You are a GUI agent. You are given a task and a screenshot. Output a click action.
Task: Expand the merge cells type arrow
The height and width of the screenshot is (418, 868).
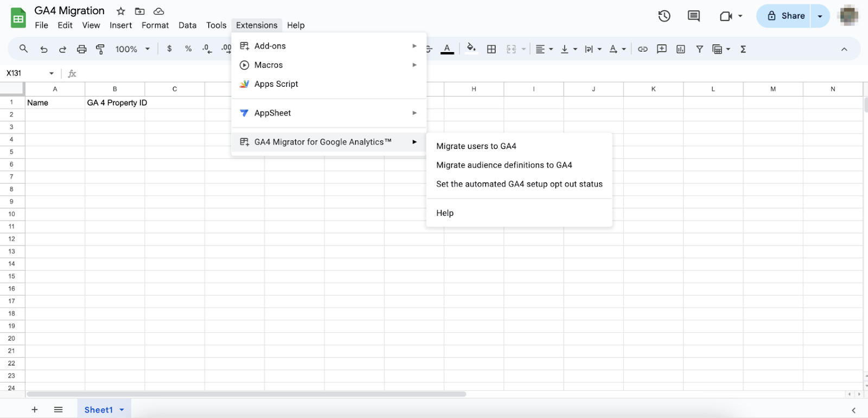click(524, 49)
